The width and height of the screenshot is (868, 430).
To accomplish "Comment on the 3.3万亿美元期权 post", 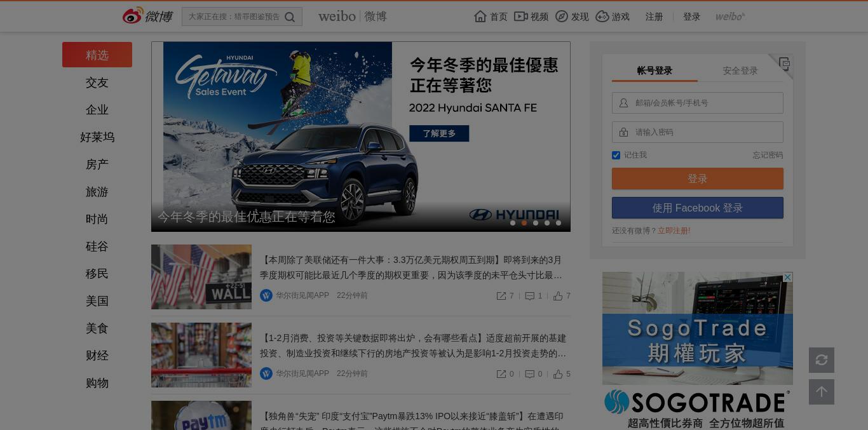I will pyautogui.click(x=534, y=296).
